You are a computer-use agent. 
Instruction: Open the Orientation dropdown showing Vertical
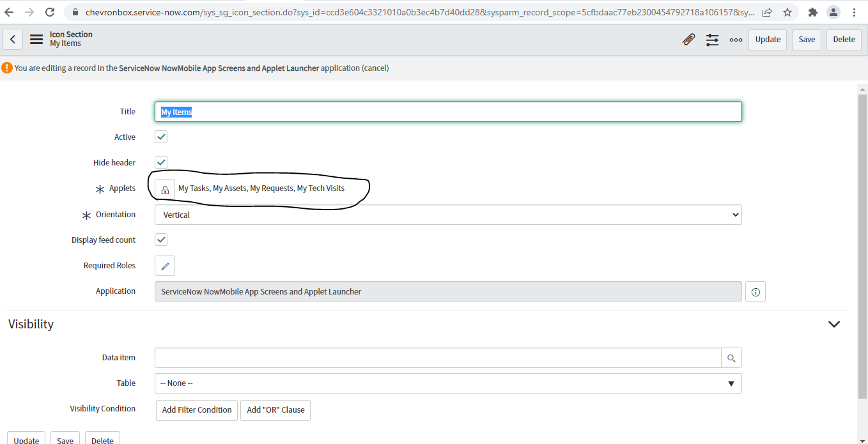click(448, 215)
